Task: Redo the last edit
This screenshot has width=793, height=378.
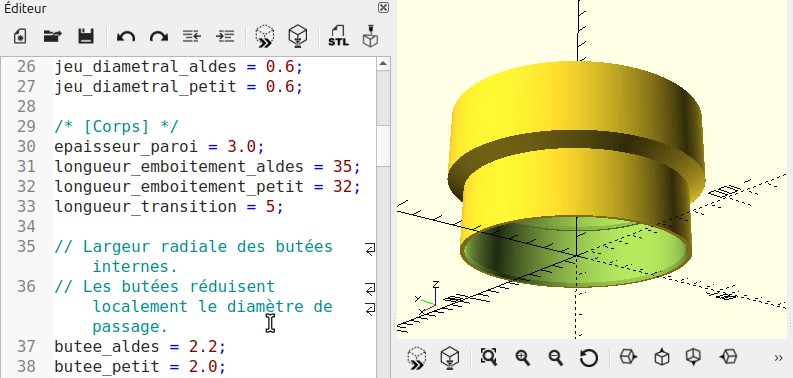Action: tap(159, 36)
